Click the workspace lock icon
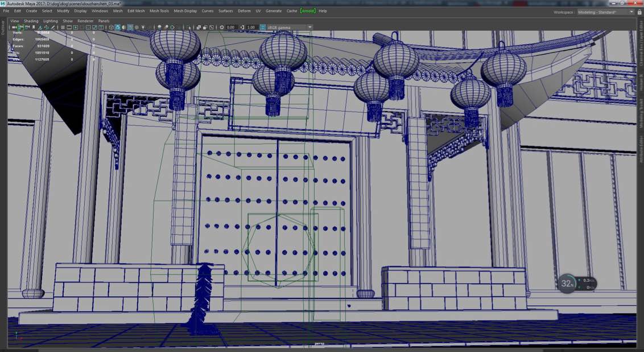The image size is (644, 352). coord(639,13)
